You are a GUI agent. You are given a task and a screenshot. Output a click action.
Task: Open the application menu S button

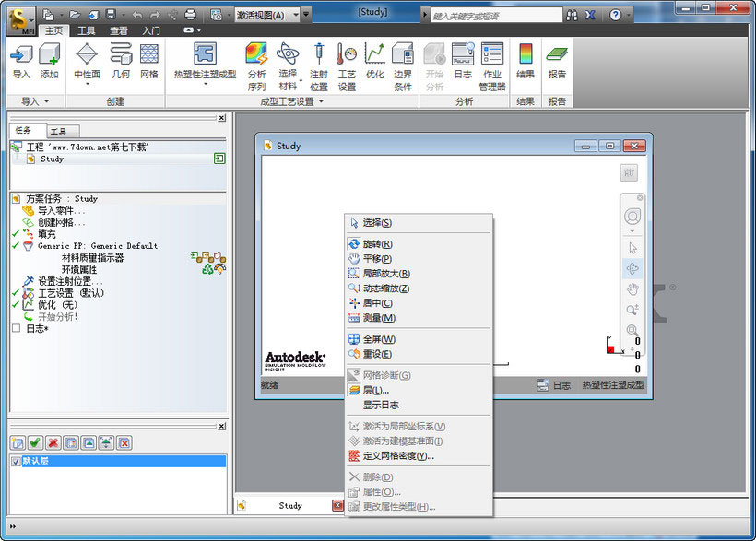point(20,21)
